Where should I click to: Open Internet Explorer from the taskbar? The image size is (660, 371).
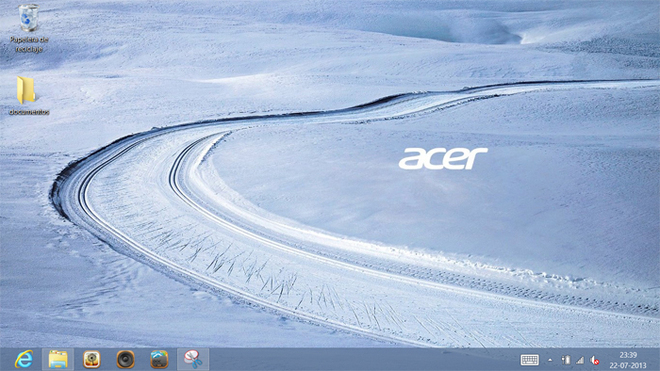(24, 360)
